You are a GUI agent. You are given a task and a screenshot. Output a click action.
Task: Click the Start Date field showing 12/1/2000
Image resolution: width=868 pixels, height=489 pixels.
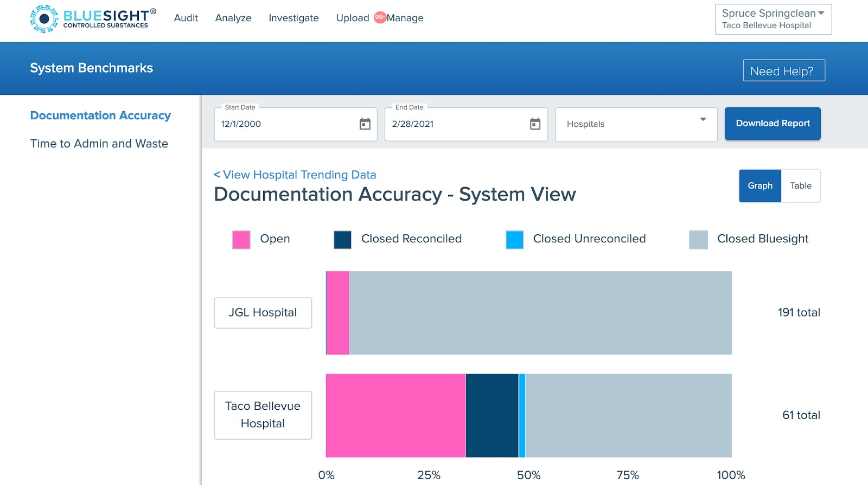click(x=296, y=124)
